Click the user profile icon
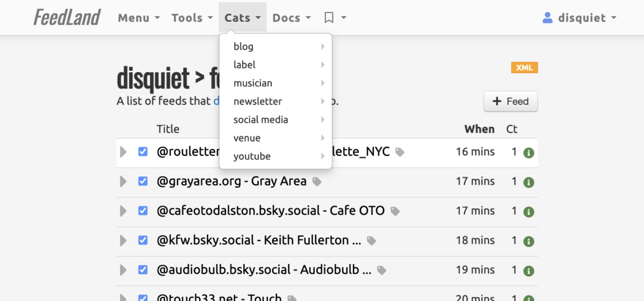The height and width of the screenshot is (301, 644). click(547, 18)
